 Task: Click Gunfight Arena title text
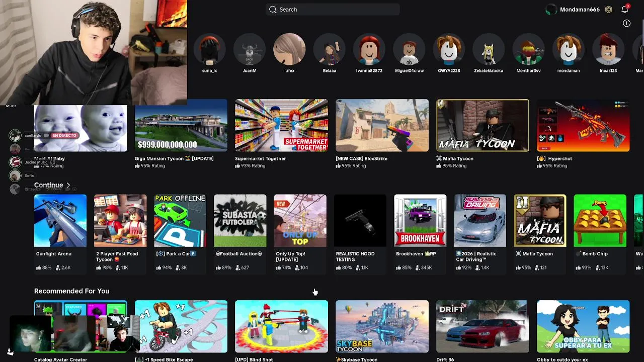coord(54,254)
